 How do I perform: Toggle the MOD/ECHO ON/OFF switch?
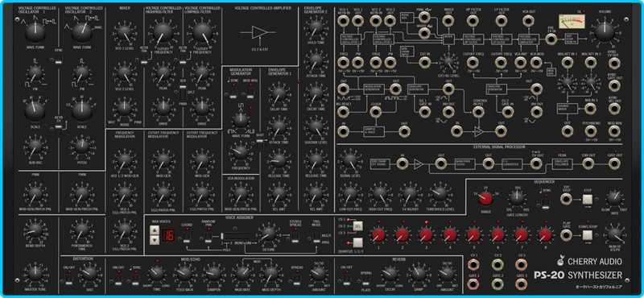coord(118,280)
